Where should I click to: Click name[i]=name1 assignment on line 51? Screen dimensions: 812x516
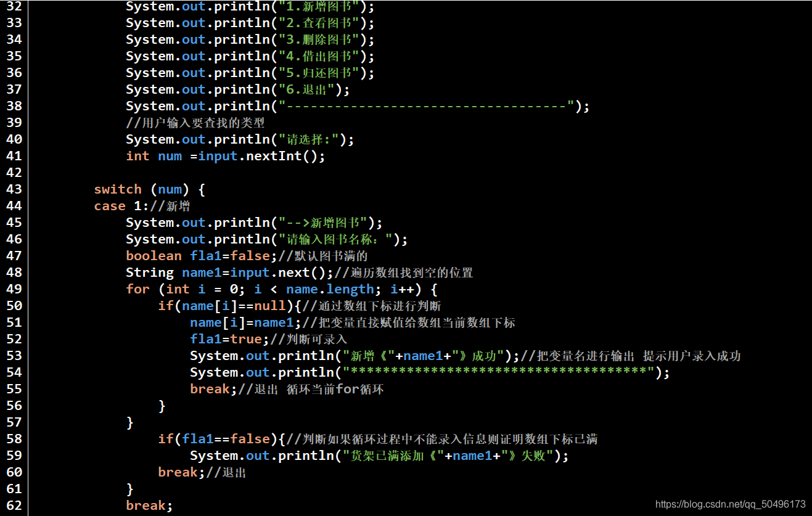coord(242,322)
